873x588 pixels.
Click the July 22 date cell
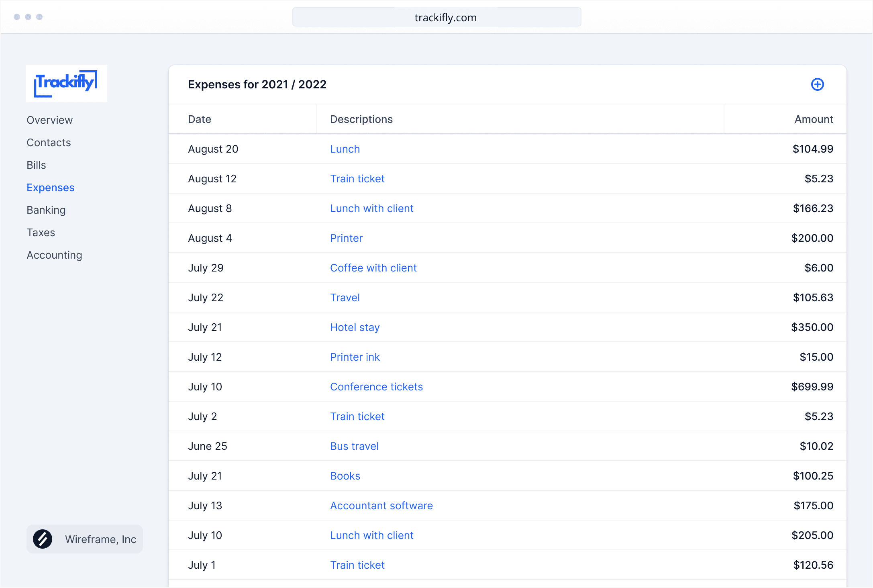click(x=206, y=298)
